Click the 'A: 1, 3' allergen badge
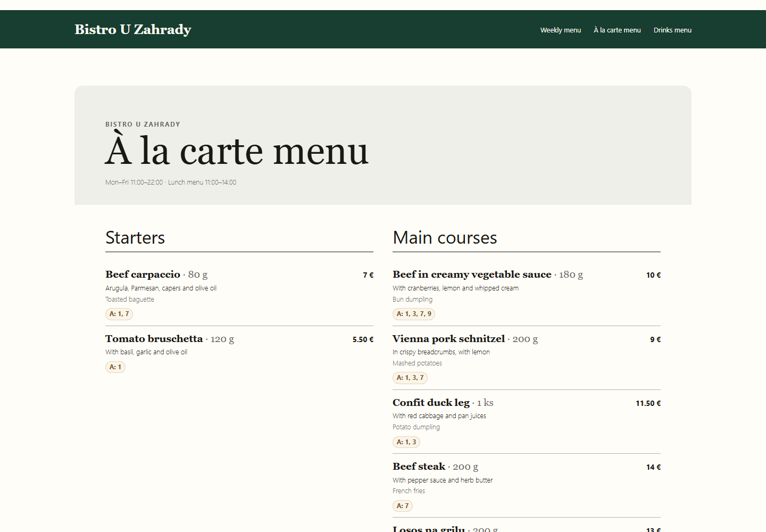 [406, 442]
